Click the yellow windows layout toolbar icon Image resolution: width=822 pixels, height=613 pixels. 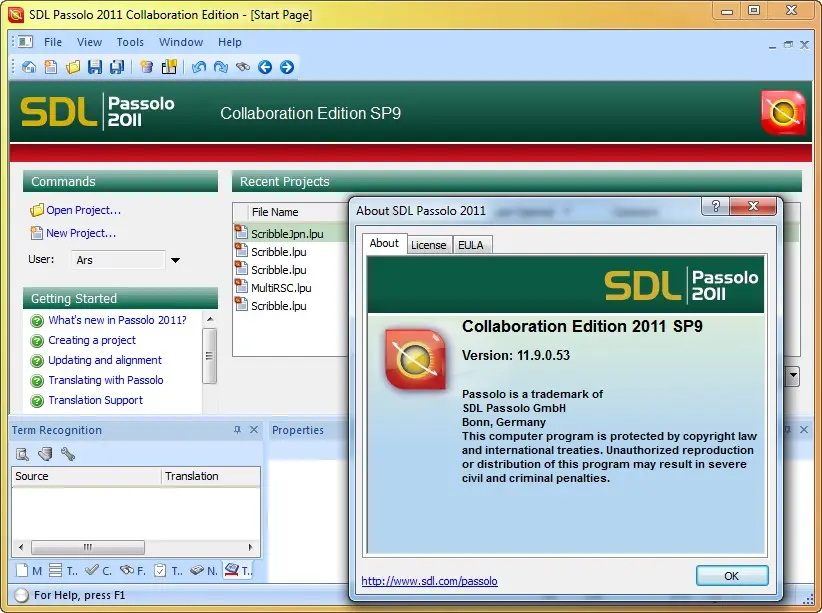(169, 67)
